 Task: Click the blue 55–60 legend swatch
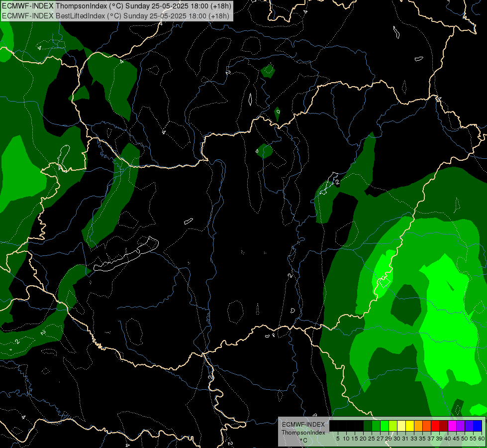pyautogui.click(x=478, y=426)
